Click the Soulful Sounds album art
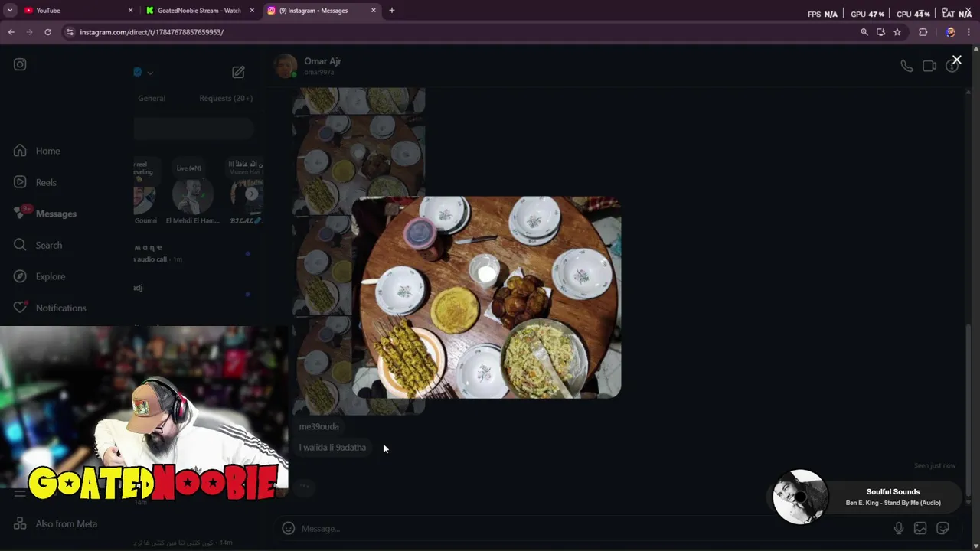Screen dimensions: 980x551 pos(799,497)
